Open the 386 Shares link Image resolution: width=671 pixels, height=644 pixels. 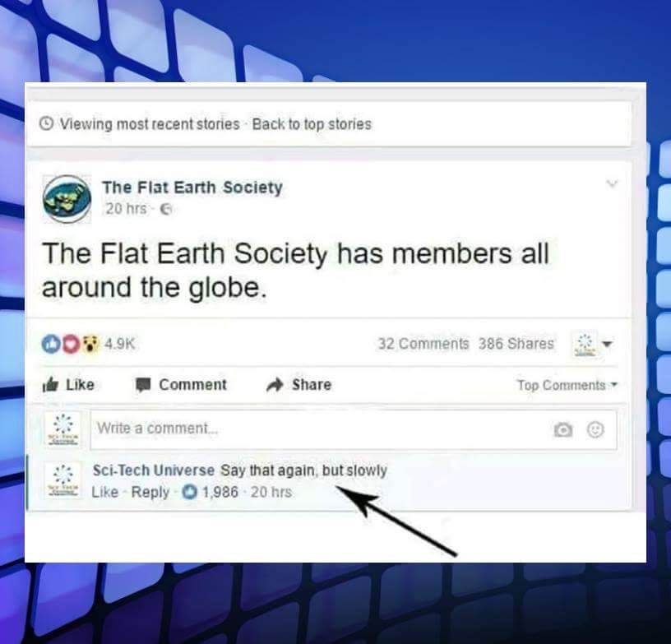(516, 344)
